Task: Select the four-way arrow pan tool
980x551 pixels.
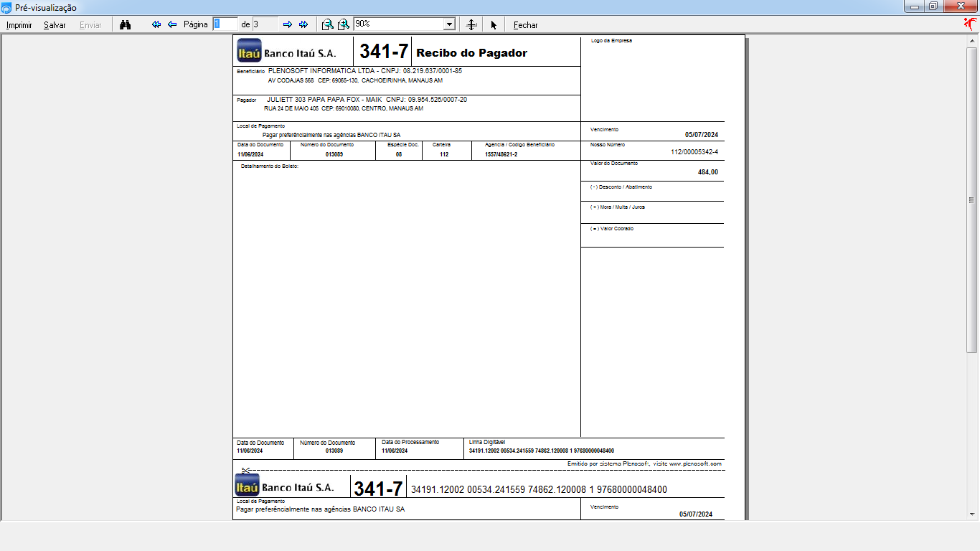Action: 471,24
